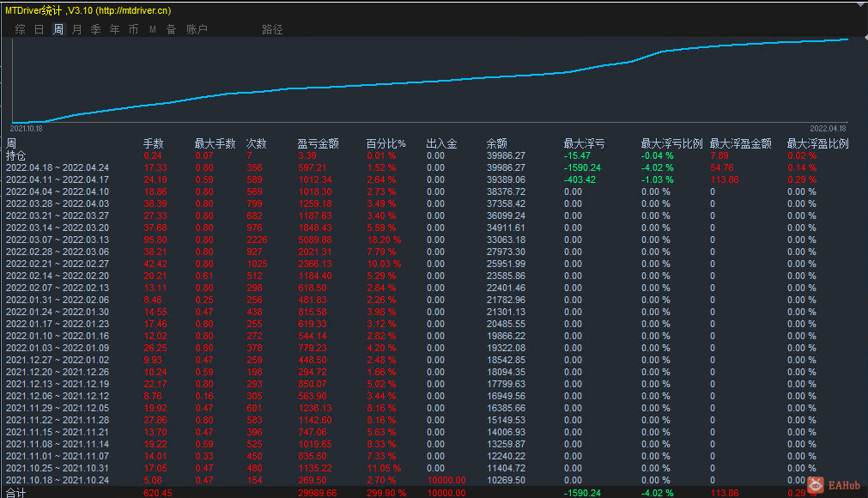868x498 pixels.
Task: Click the total percentage 299.90 %
Action: point(386,493)
